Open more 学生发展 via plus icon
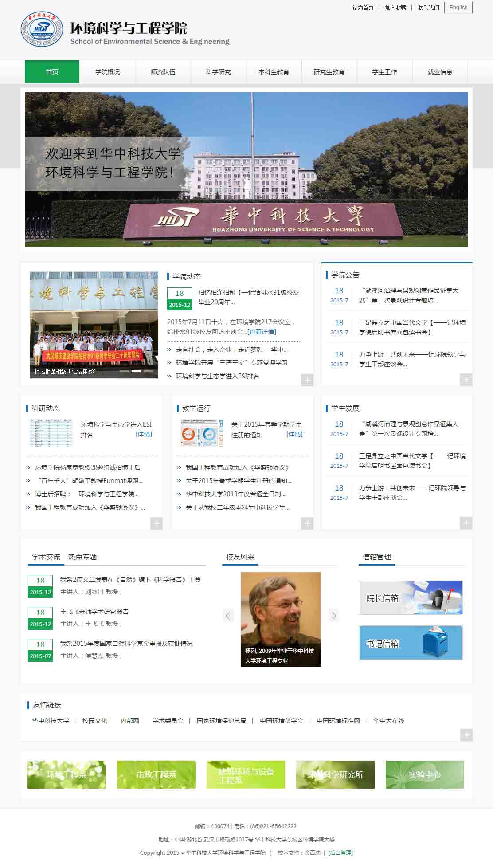This screenshot has height=868, width=493. click(x=466, y=523)
